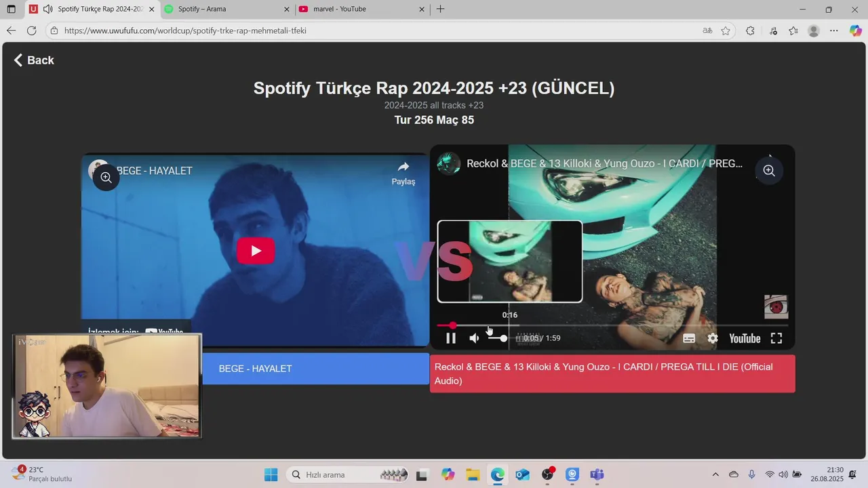This screenshot has width=868, height=488.
Task: Open browser extensions menu
Action: click(x=750, y=30)
